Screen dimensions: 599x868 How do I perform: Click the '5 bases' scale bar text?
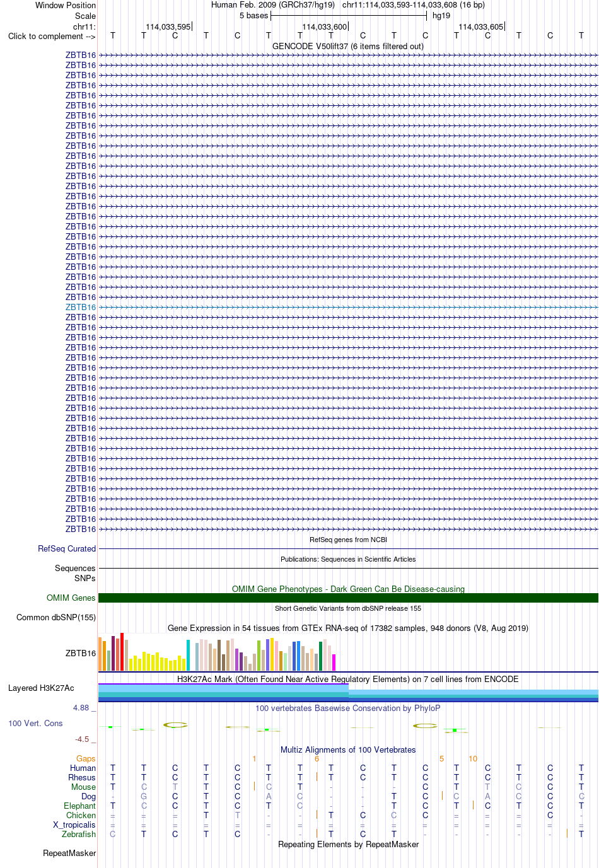(x=253, y=15)
